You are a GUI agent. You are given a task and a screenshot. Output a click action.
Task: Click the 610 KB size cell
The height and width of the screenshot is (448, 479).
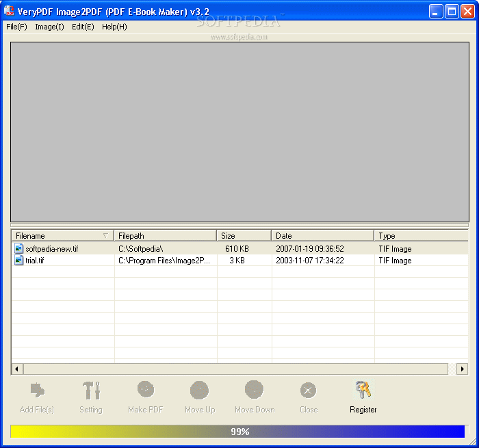click(x=237, y=249)
